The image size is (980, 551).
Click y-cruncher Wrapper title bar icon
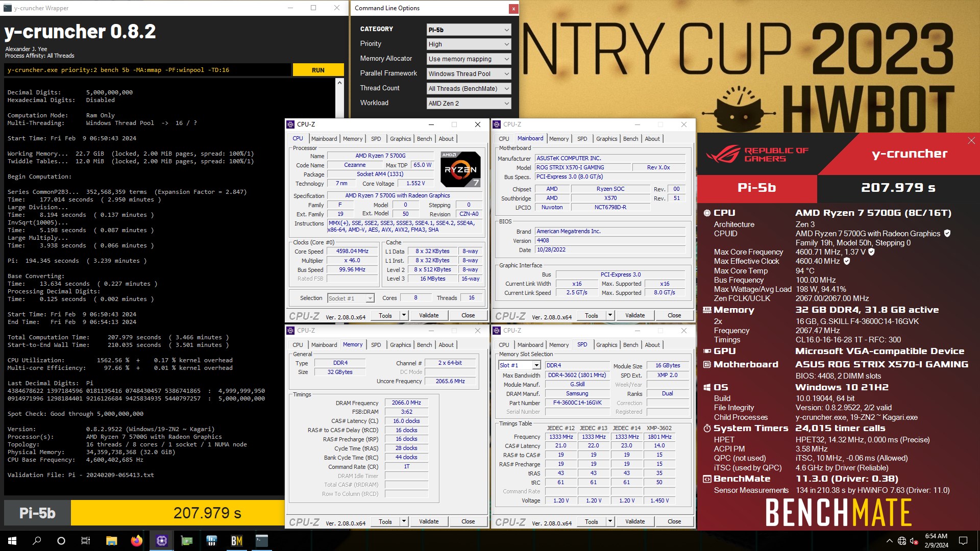click(x=7, y=8)
